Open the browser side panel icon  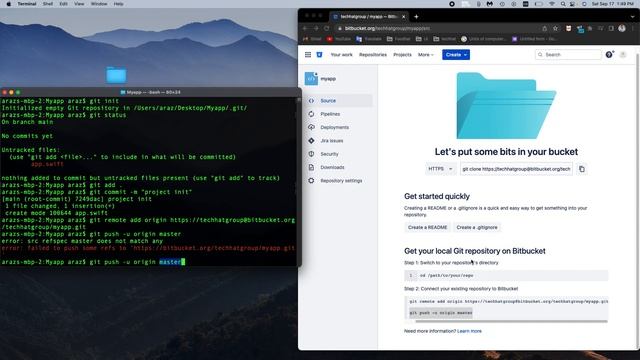pos(611,29)
